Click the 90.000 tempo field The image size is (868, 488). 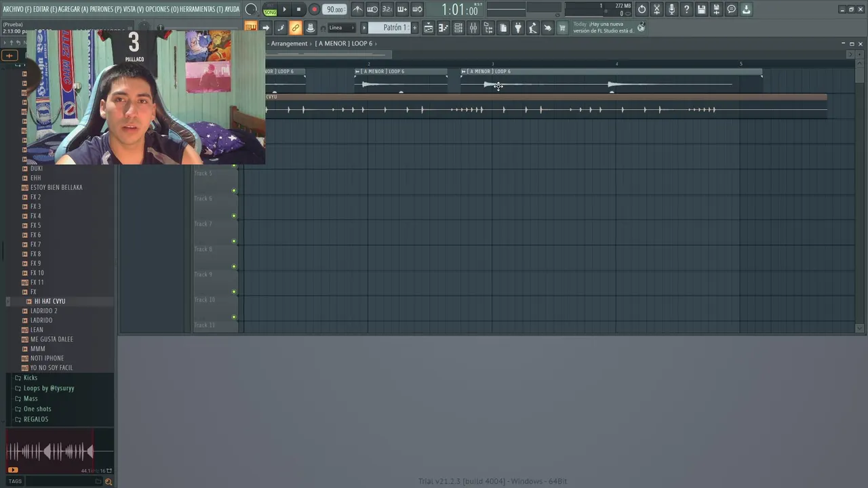click(x=334, y=9)
